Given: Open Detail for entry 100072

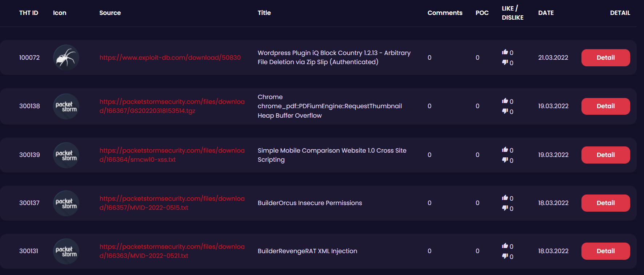Looking at the screenshot, I should (606, 58).
